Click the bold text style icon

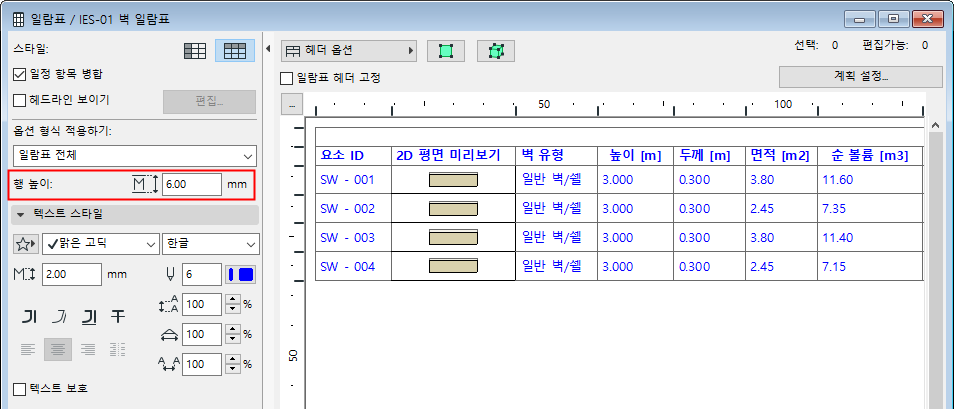[30, 316]
